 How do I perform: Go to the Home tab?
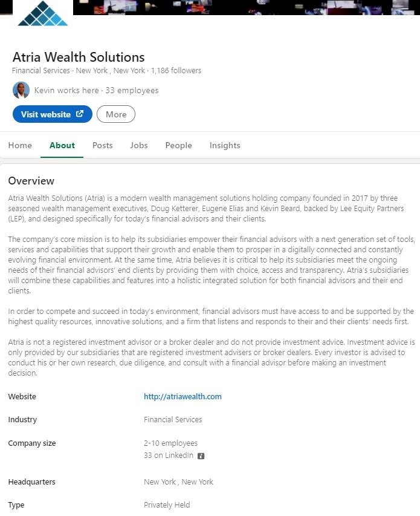20,145
